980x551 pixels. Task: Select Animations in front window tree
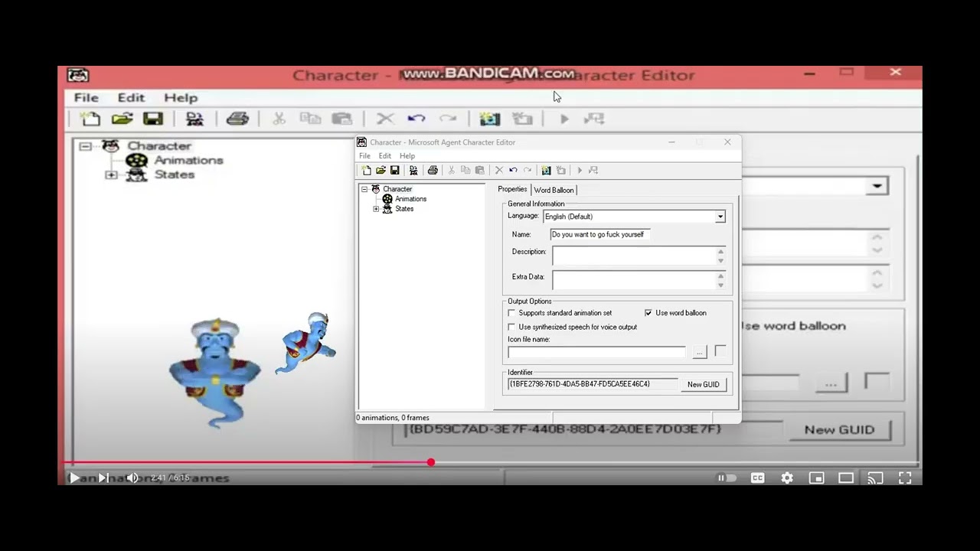(x=410, y=199)
